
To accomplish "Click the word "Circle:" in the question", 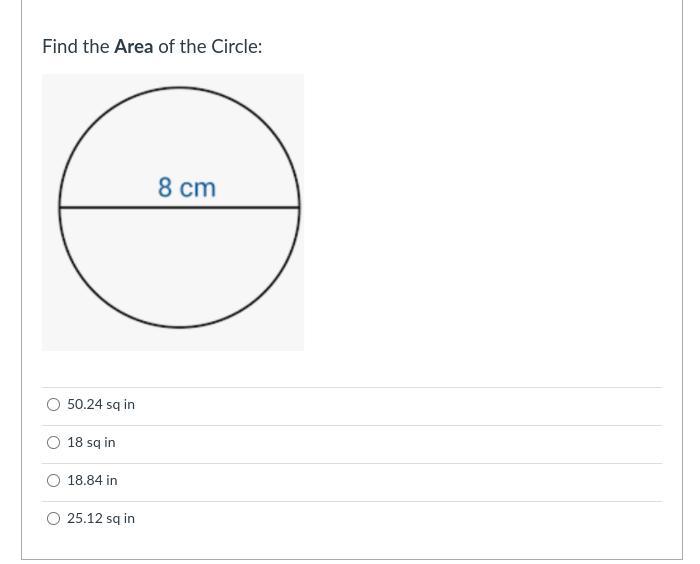I will tap(236, 47).
